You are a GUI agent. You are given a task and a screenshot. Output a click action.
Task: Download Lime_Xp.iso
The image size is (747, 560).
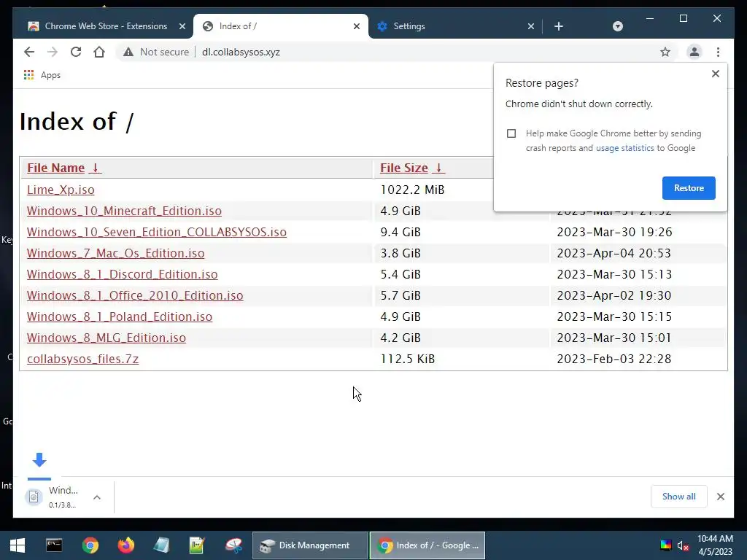point(61,190)
